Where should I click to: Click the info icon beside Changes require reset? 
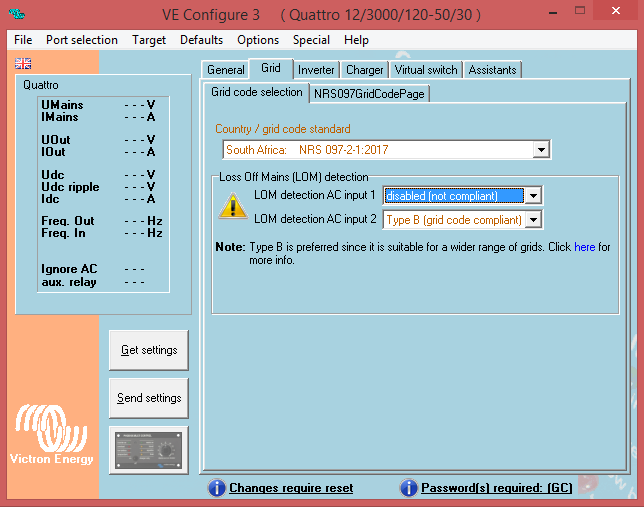pyautogui.click(x=216, y=488)
